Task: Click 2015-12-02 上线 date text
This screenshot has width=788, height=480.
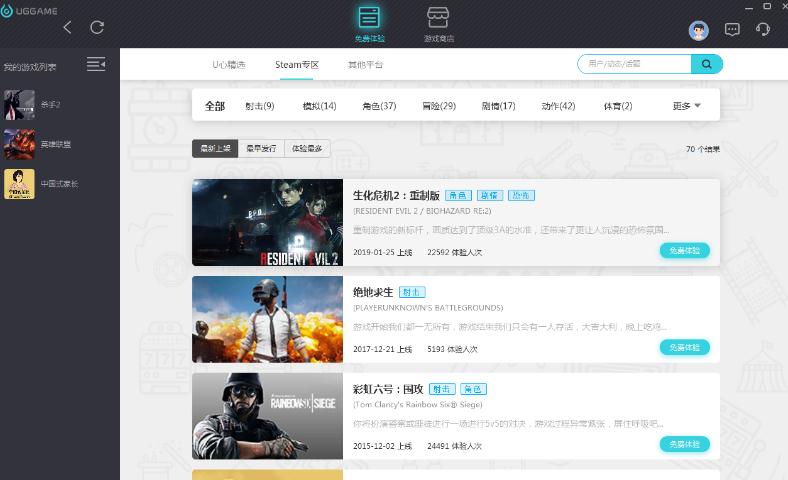Action: point(382,446)
